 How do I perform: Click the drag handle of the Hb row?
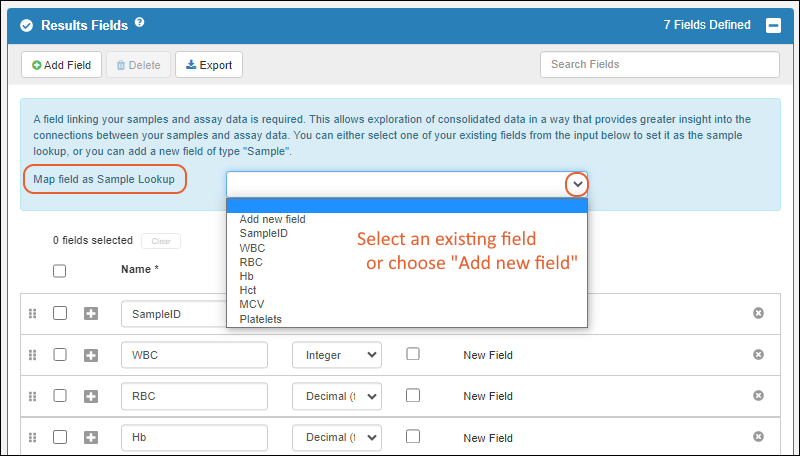pyautogui.click(x=32, y=437)
